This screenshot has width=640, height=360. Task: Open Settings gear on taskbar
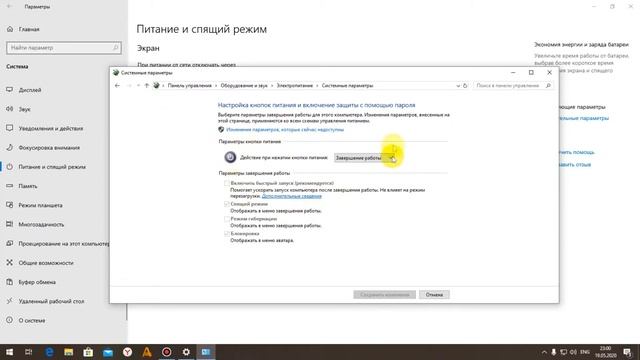(186, 352)
